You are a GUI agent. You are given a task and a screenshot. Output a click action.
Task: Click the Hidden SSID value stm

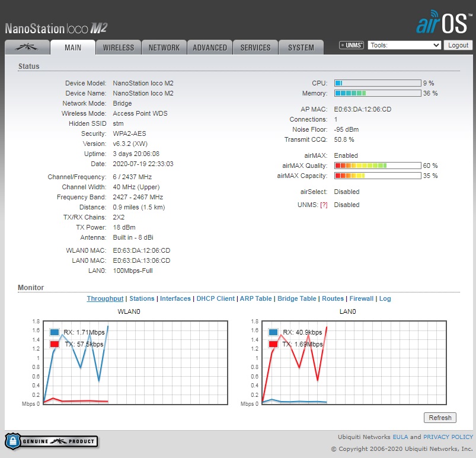tap(118, 123)
